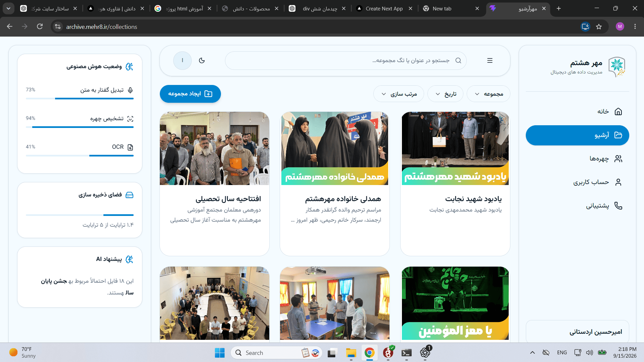
Task: Open tab search dropdown arrow
Action: pos(8,8)
